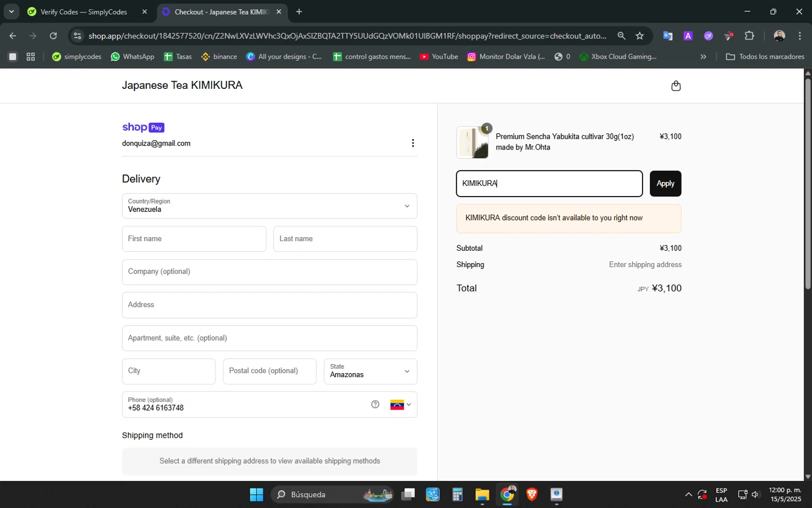The width and height of the screenshot is (812, 508).
Task: Open File Explorer from the taskbar
Action: [482, 494]
